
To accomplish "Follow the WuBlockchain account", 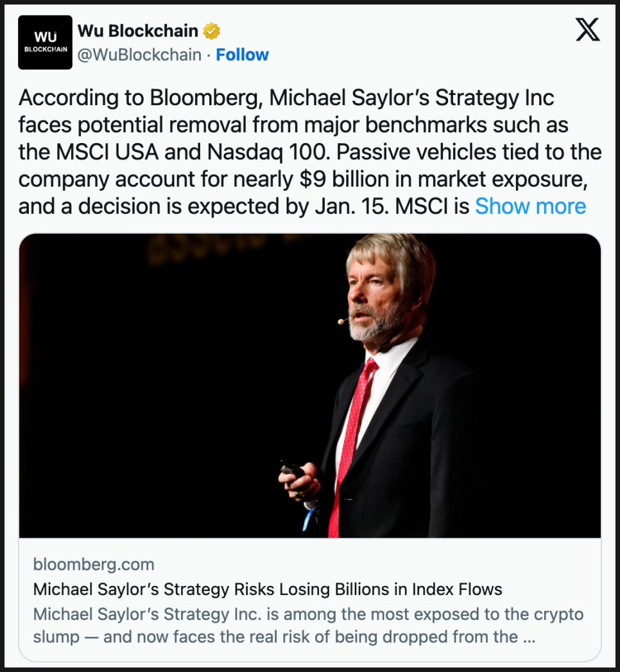I will [x=242, y=55].
